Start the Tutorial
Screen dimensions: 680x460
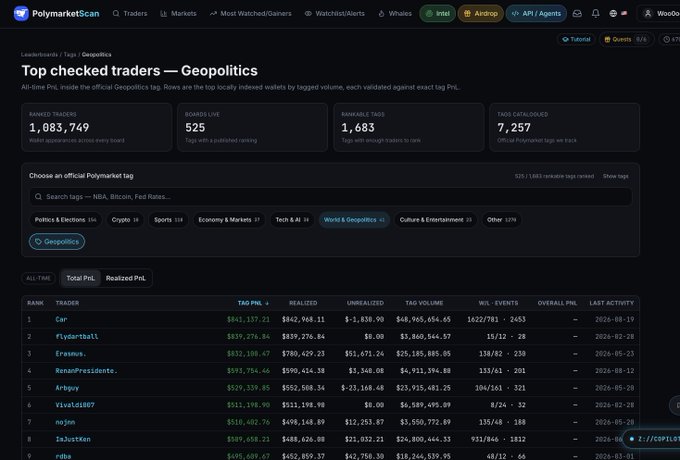click(576, 39)
